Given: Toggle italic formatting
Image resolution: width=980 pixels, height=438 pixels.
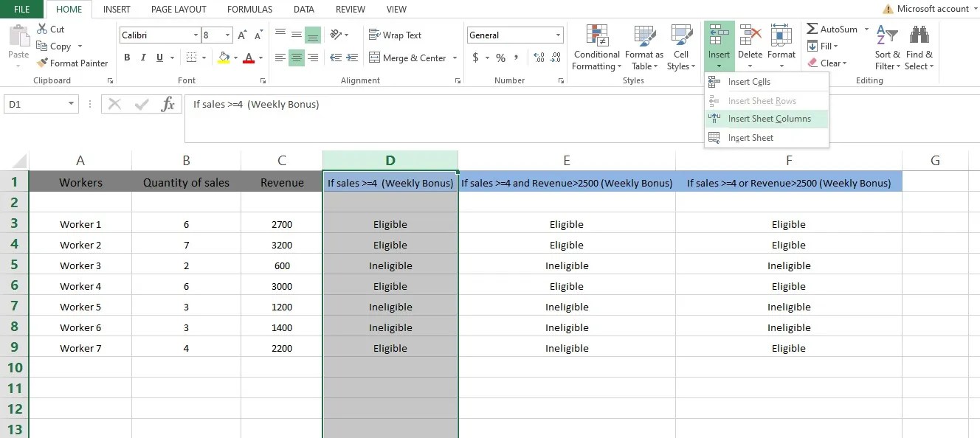Looking at the screenshot, I should coord(142,57).
